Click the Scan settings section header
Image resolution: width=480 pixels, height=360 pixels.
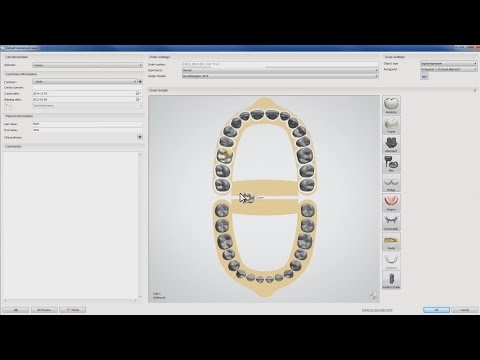[395, 57]
